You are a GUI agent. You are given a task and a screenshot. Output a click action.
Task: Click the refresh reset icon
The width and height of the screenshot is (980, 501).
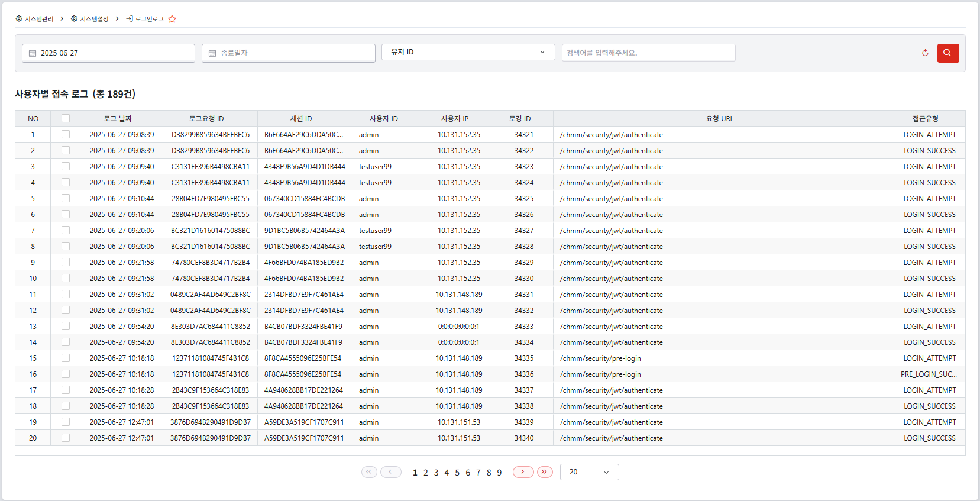pos(925,53)
